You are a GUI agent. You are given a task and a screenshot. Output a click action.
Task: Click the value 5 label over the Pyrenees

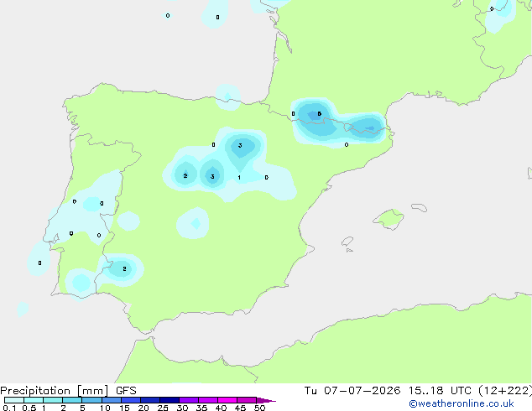coord(319,113)
